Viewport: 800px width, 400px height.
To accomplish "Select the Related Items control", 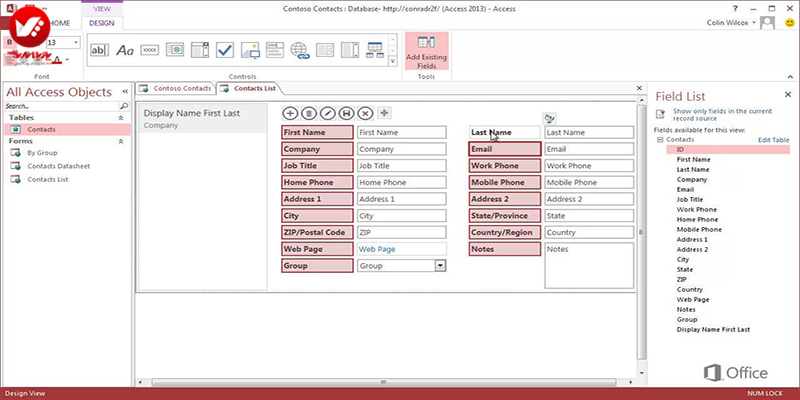I will click(375, 50).
